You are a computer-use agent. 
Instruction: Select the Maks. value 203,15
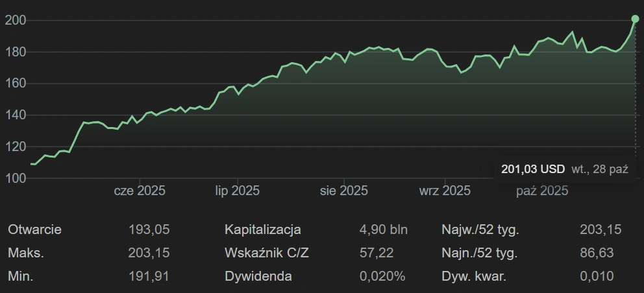click(x=149, y=253)
